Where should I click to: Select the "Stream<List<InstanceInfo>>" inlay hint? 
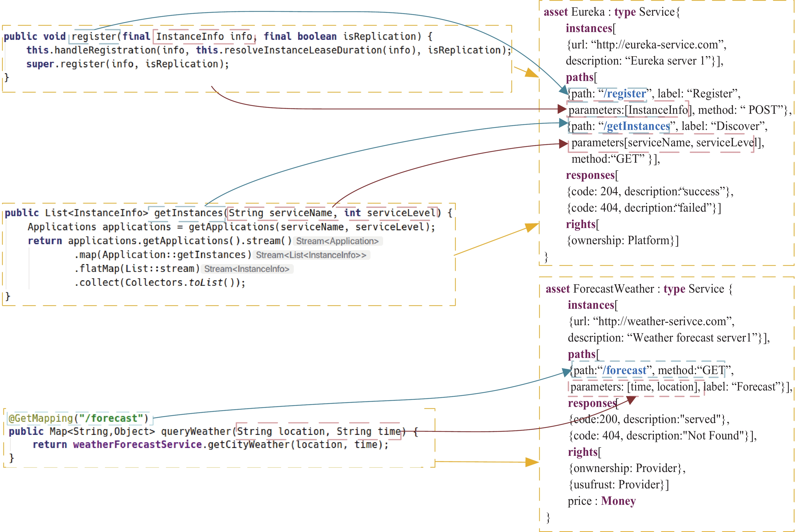click(311, 255)
